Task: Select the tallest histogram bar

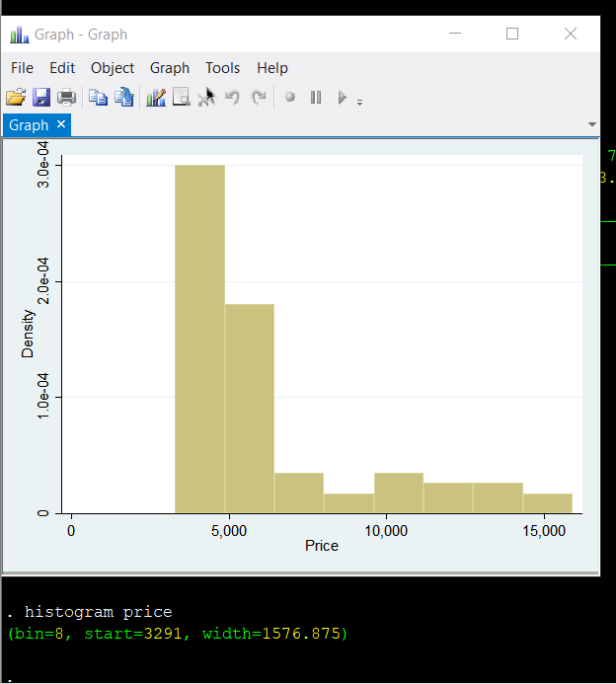Action: click(x=199, y=339)
